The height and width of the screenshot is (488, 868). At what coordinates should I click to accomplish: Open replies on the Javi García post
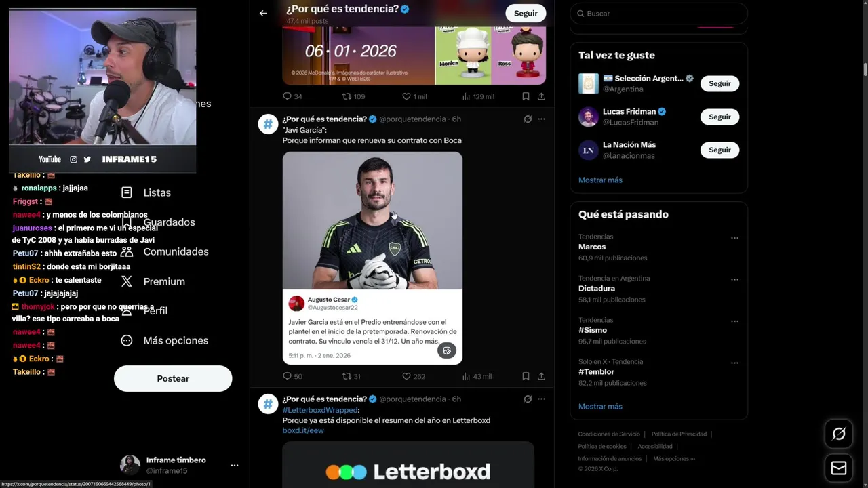click(292, 376)
